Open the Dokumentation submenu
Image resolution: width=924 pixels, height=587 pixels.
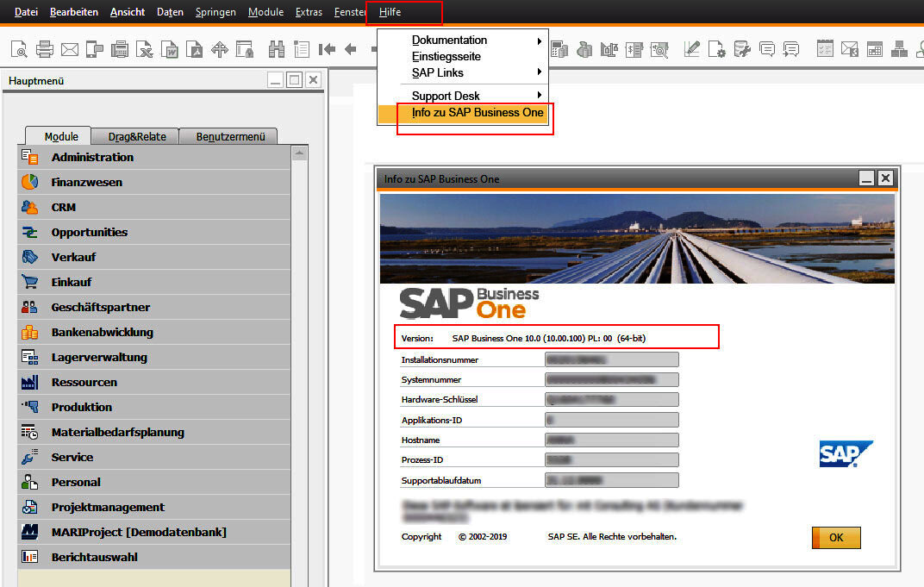(x=449, y=41)
